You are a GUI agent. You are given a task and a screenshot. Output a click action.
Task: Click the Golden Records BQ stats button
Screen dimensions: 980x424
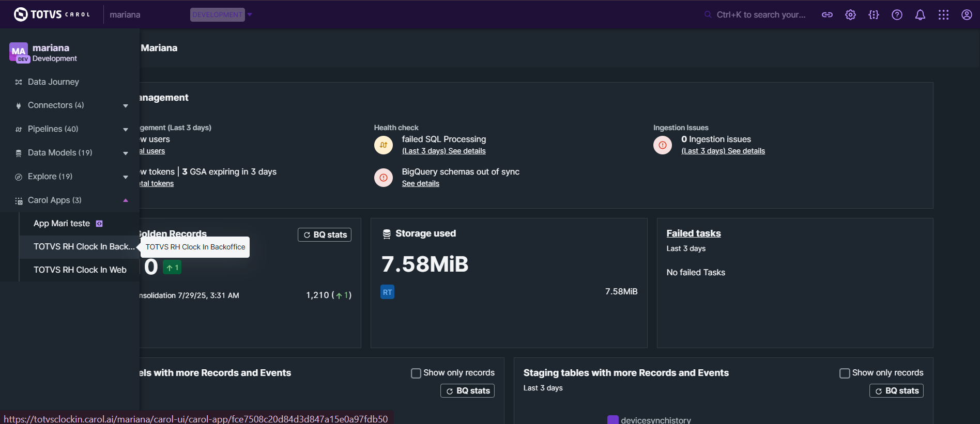tap(325, 235)
